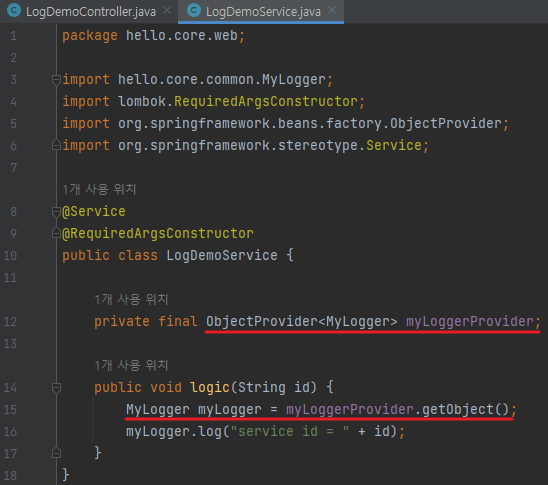548x485 pixels.
Task: Click 'private final' keywords on line 12
Action: point(146,321)
